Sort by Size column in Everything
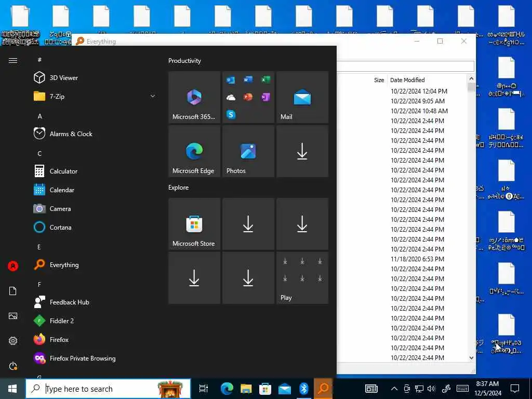The width and height of the screenshot is (532, 399). (x=379, y=80)
